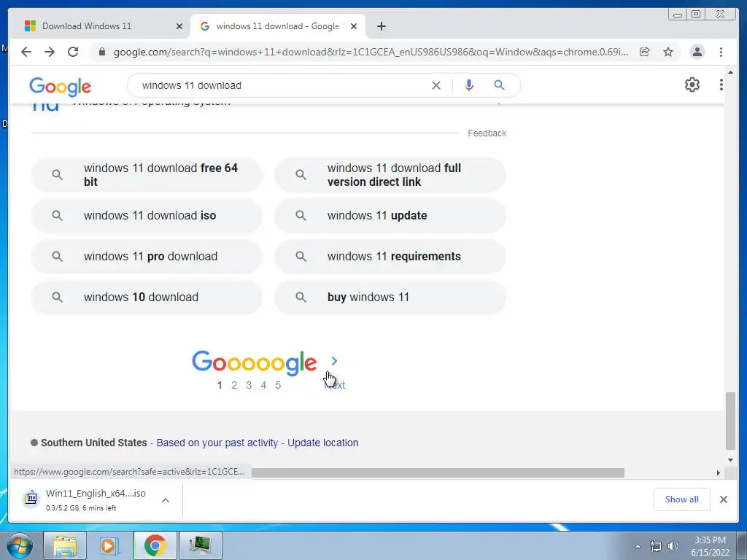Click the scroll up arrow
Image resolution: width=747 pixels, height=560 pixels.
pos(731,72)
